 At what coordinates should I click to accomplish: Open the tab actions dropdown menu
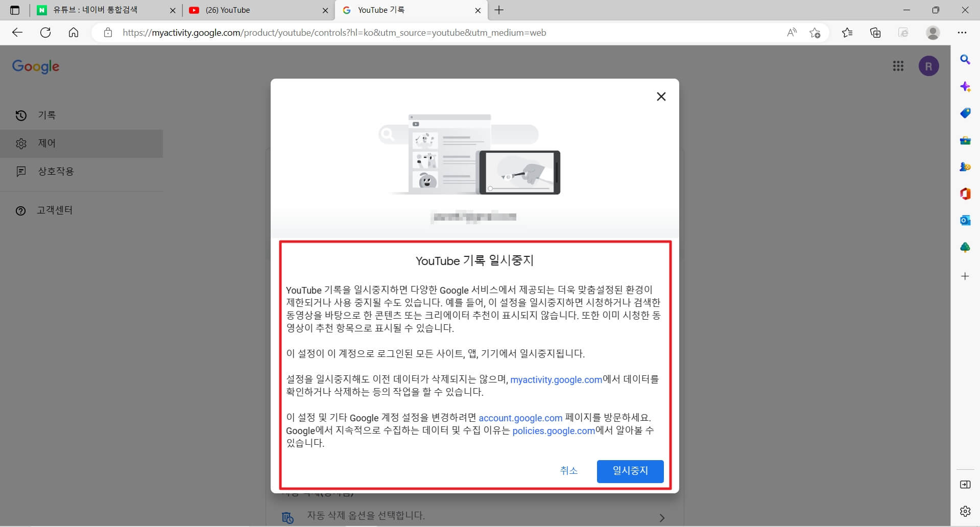coord(15,10)
